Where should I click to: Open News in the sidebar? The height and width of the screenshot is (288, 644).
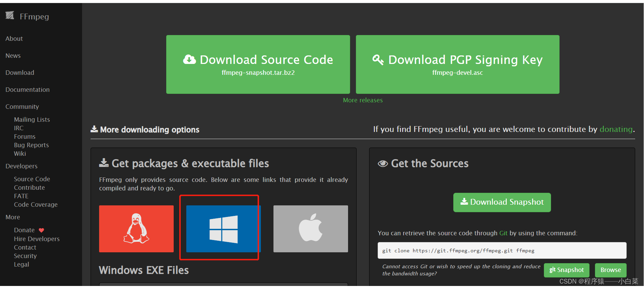13,56
